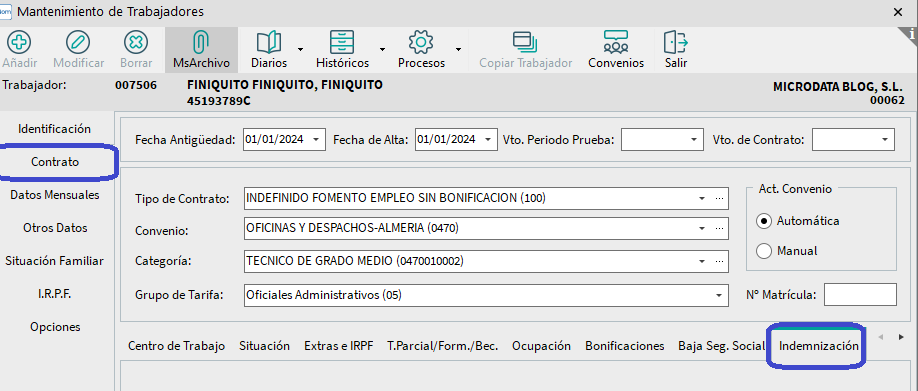This screenshot has width=918, height=391.
Task: Open the Convenios icon
Action: click(x=616, y=42)
